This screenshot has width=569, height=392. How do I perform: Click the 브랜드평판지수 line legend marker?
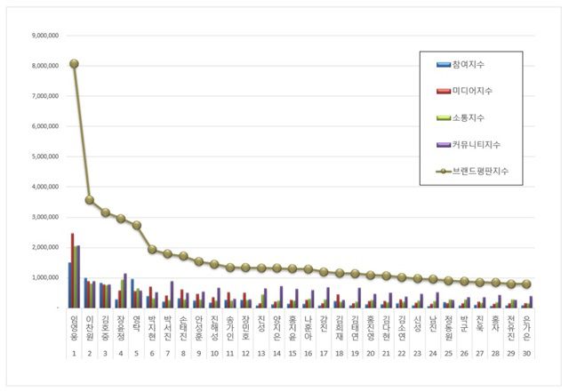coord(439,168)
